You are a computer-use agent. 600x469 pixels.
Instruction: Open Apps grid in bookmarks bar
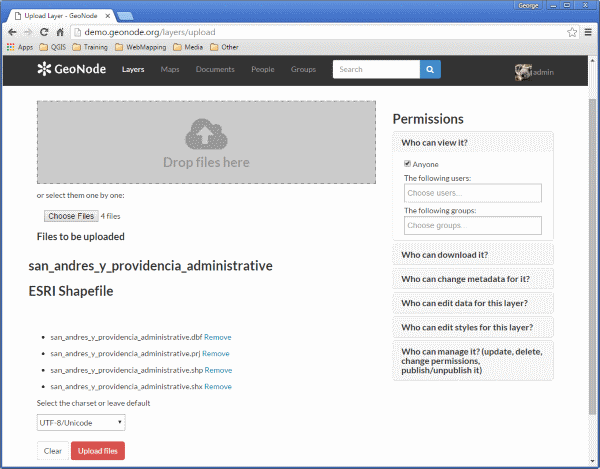(20, 47)
